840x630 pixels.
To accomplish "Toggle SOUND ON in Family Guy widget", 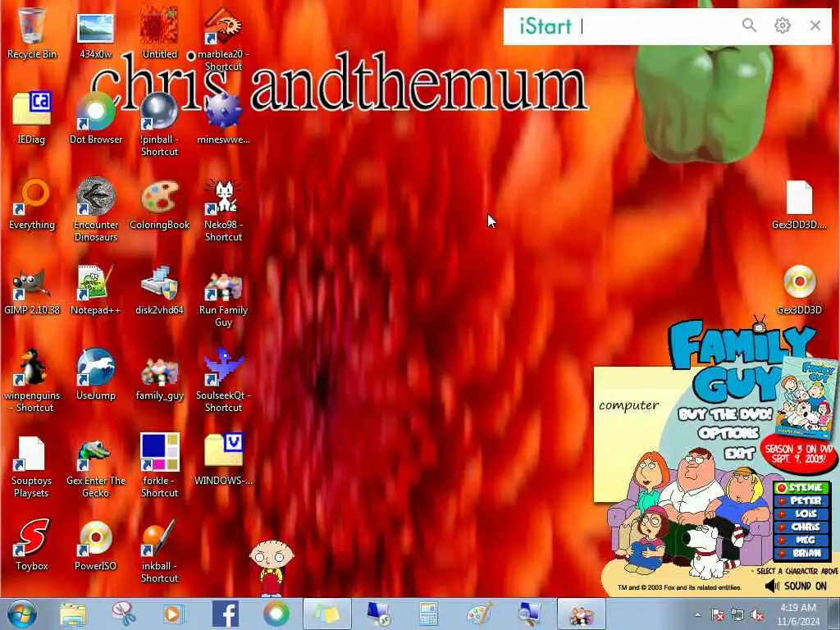I will pyautogui.click(x=797, y=586).
